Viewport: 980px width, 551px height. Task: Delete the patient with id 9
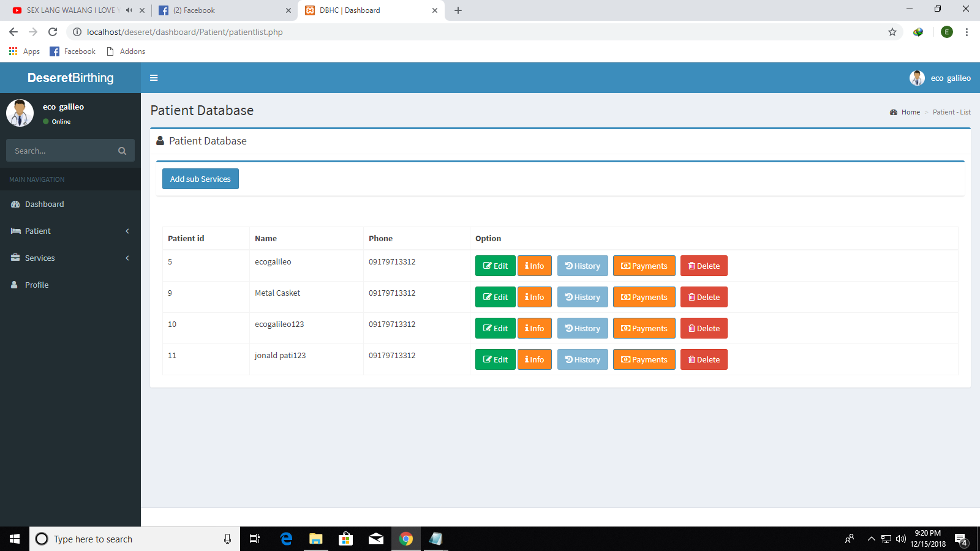pyautogui.click(x=703, y=298)
